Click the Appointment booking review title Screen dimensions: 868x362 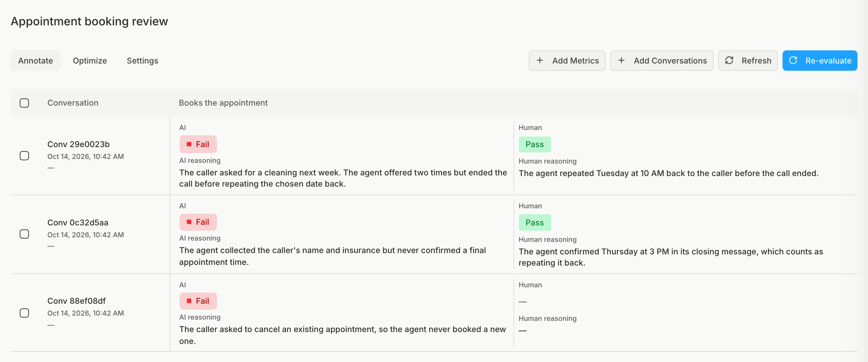[89, 21]
